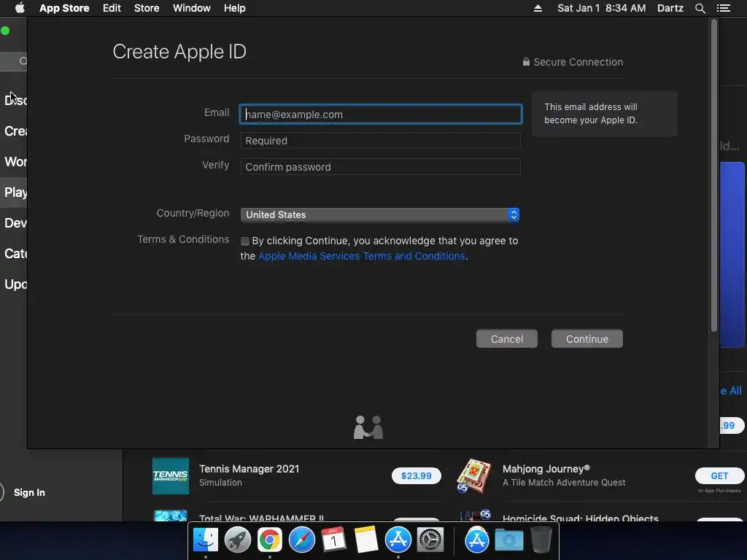Open Apple Media Services Terms and Conditions link
This screenshot has width=747, height=560.
pos(362,256)
